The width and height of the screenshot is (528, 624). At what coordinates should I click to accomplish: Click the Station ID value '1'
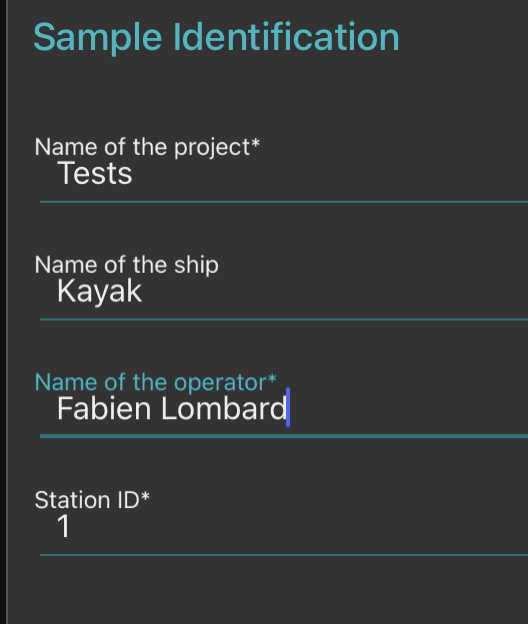point(64,526)
